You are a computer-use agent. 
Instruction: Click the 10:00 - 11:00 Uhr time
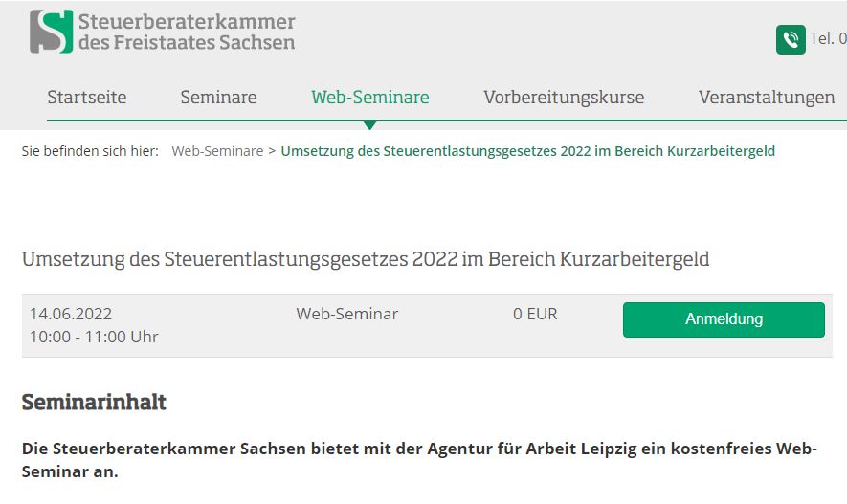(x=94, y=337)
